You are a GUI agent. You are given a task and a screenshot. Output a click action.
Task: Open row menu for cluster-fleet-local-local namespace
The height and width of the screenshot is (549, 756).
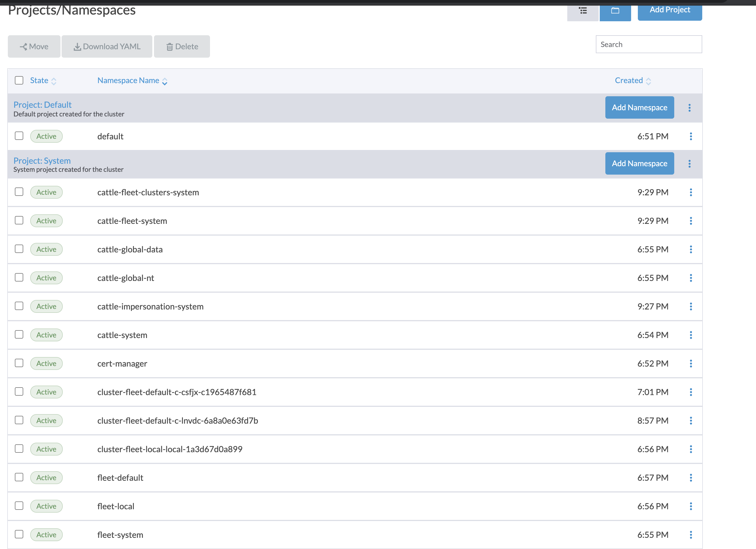point(691,449)
